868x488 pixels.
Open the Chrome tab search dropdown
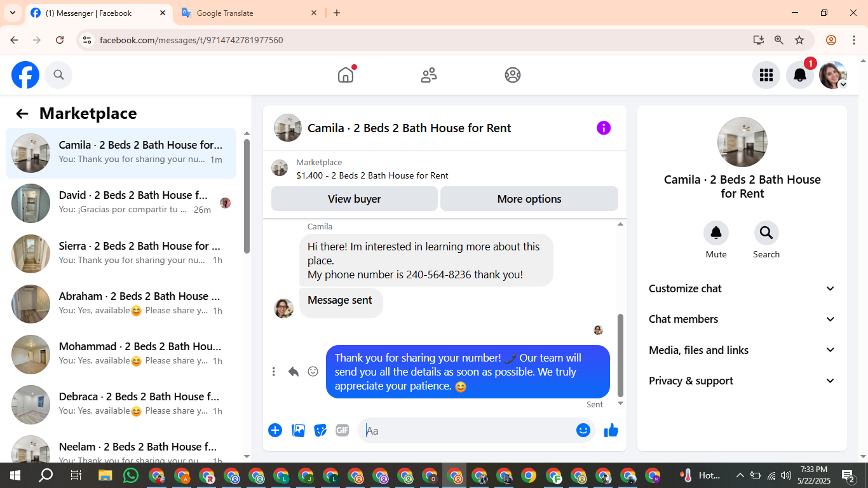pyautogui.click(x=13, y=13)
